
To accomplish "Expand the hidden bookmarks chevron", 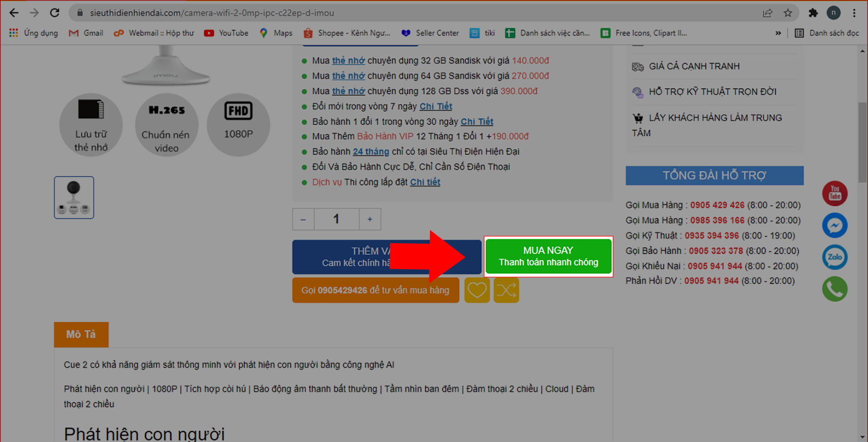I will (778, 33).
